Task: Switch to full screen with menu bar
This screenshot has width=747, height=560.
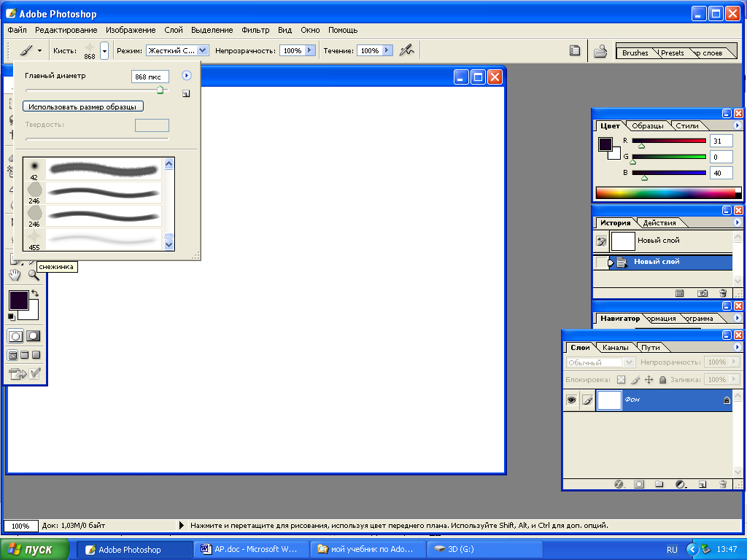Action: click(24, 355)
